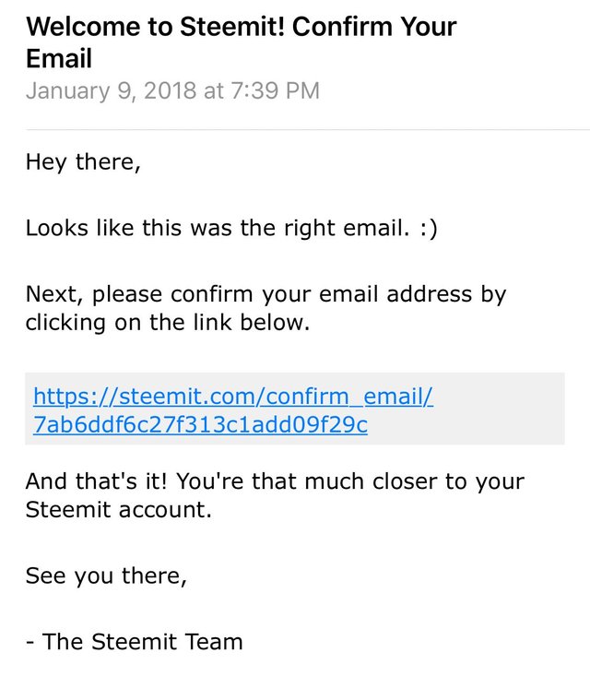Click the "- The Steemit Team" signature
This screenshot has height=700, width=590.
[134, 642]
